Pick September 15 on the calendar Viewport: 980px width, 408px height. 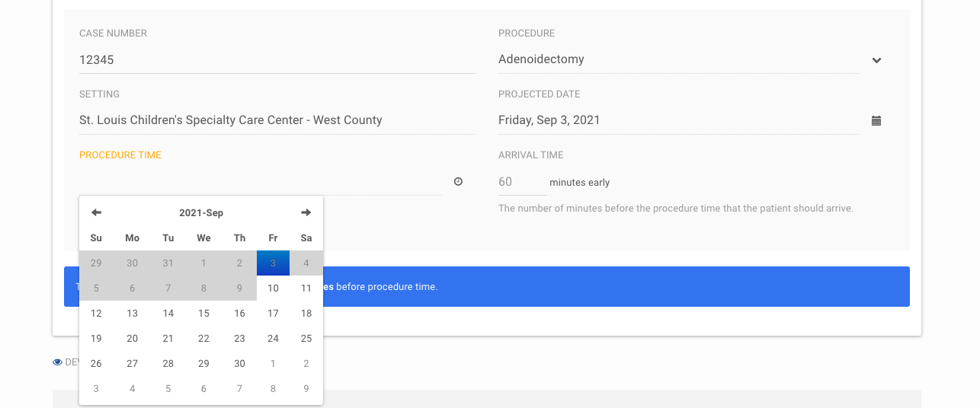pyautogui.click(x=203, y=314)
